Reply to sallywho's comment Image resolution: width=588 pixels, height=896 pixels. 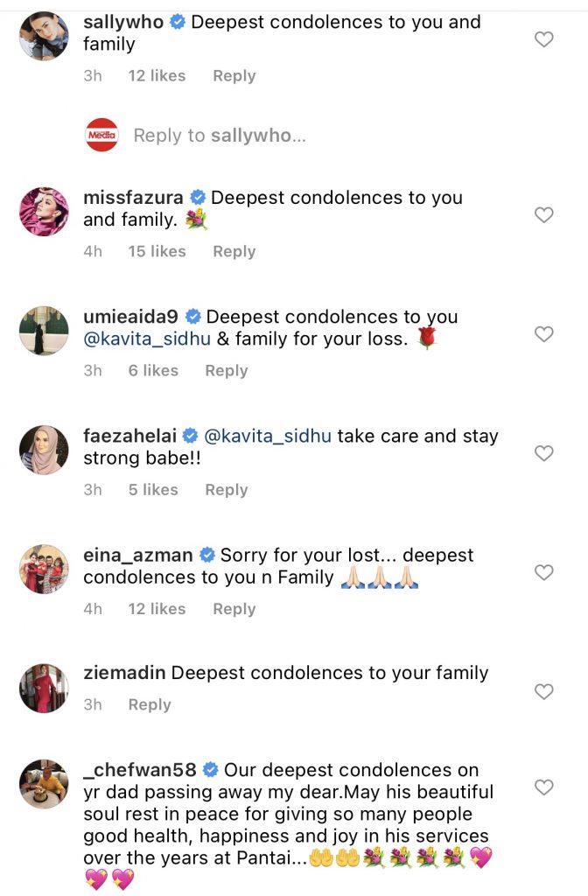[x=234, y=76]
